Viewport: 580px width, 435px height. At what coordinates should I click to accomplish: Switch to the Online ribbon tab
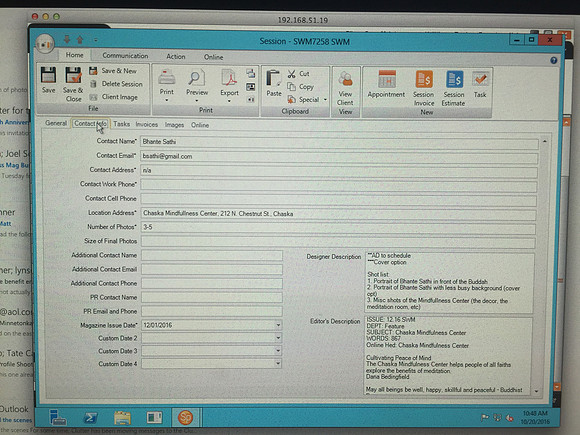click(213, 57)
